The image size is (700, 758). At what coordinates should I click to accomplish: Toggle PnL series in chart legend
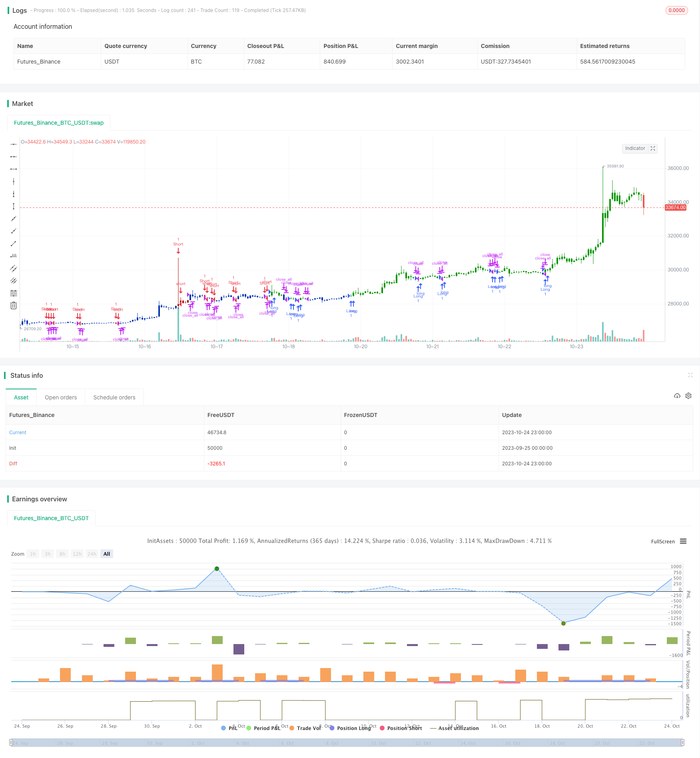229,728
